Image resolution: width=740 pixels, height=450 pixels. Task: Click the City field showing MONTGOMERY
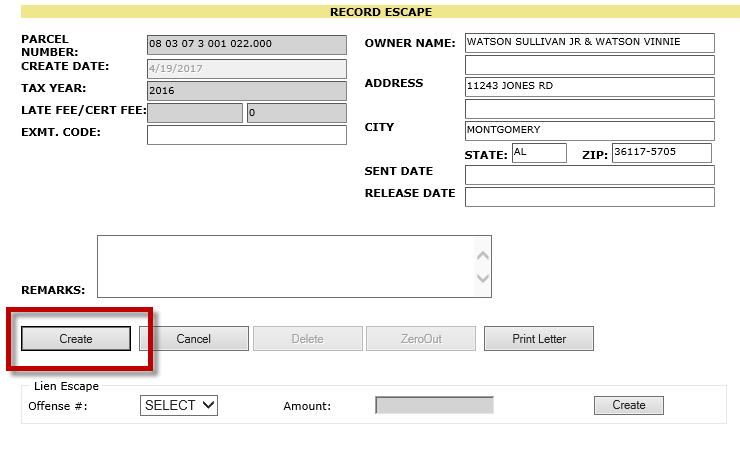pos(590,131)
